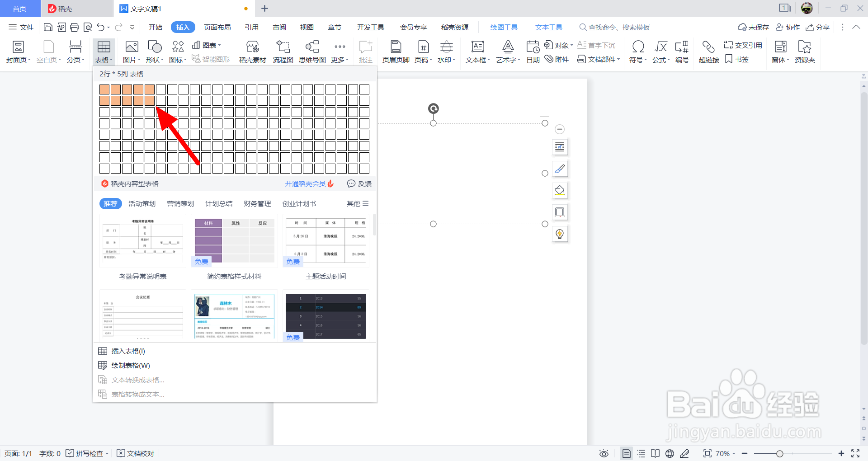Insert a 符号 symbol
Screen dimensions: 868x461
(x=638, y=52)
